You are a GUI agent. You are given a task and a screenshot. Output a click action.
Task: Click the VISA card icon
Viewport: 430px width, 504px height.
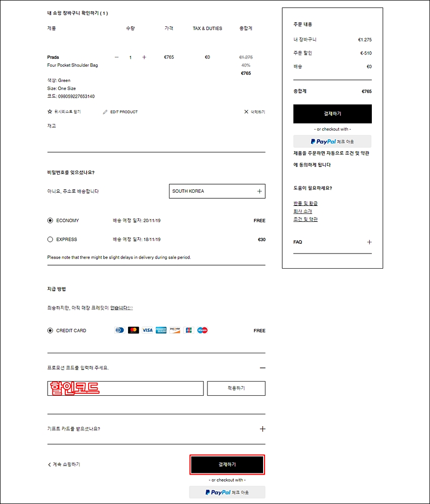pos(147,330)
